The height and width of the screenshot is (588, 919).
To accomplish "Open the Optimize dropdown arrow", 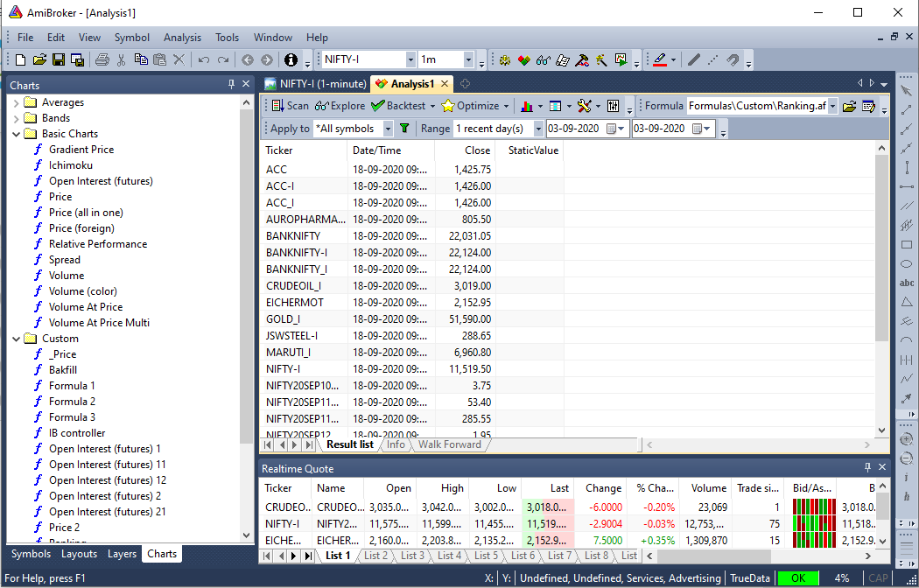I will 506,106.
